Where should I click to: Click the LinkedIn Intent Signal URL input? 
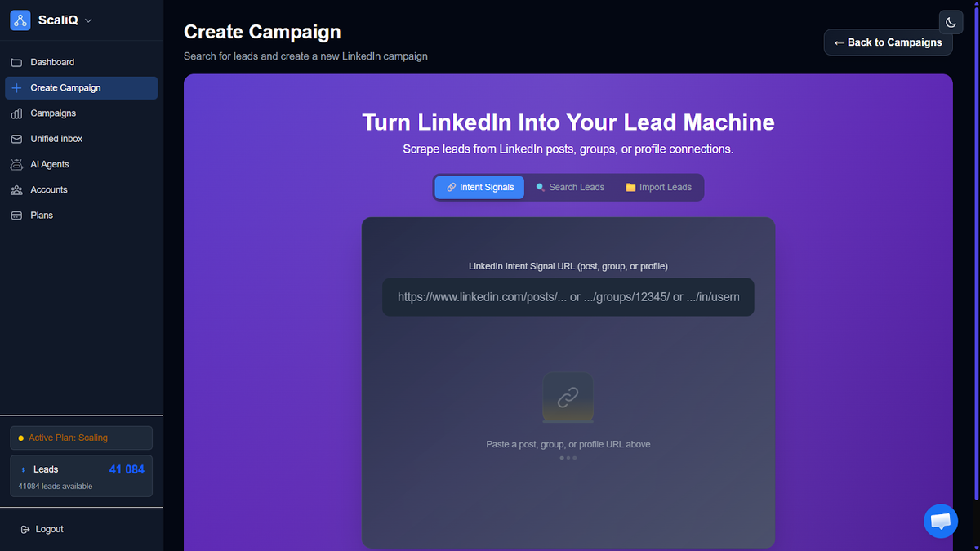[568, 296]
